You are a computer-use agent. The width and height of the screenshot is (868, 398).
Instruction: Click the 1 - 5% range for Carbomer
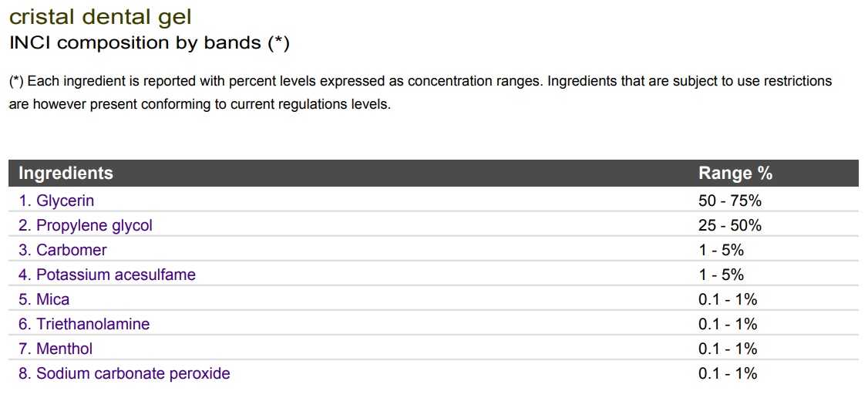722,250
